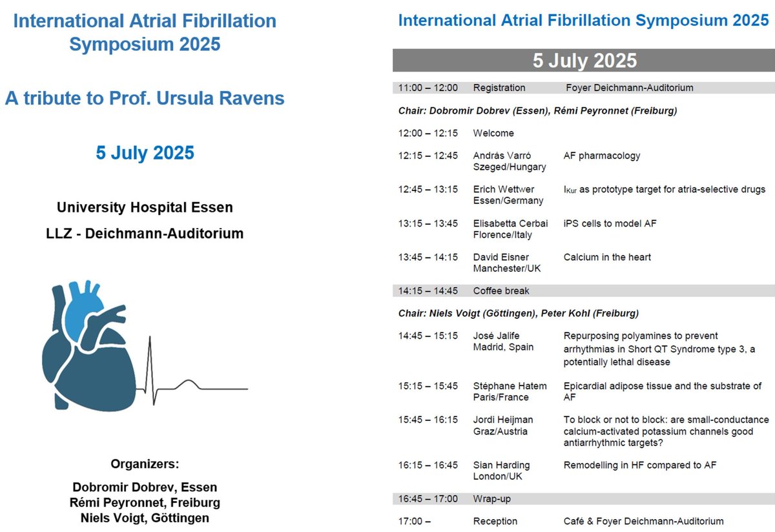
Task: Click the '12:15 – 12:45' time slot
Action: (x=428, y=156)
